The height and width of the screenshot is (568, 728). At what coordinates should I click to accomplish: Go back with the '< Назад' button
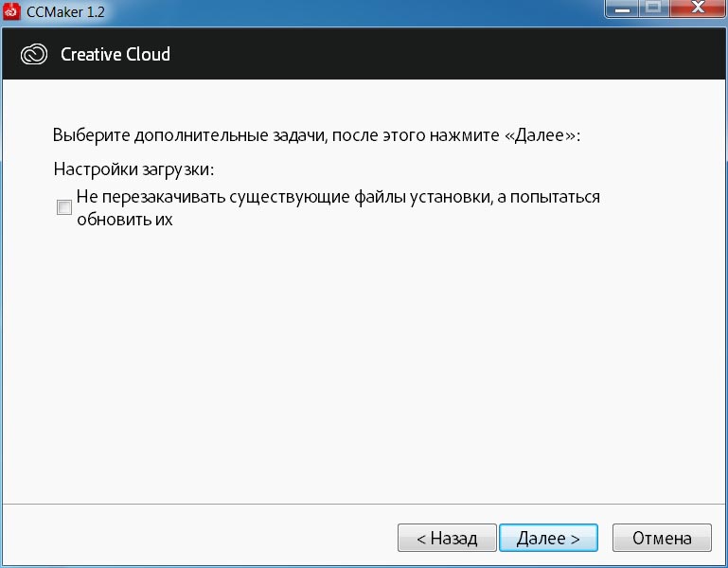447,538
